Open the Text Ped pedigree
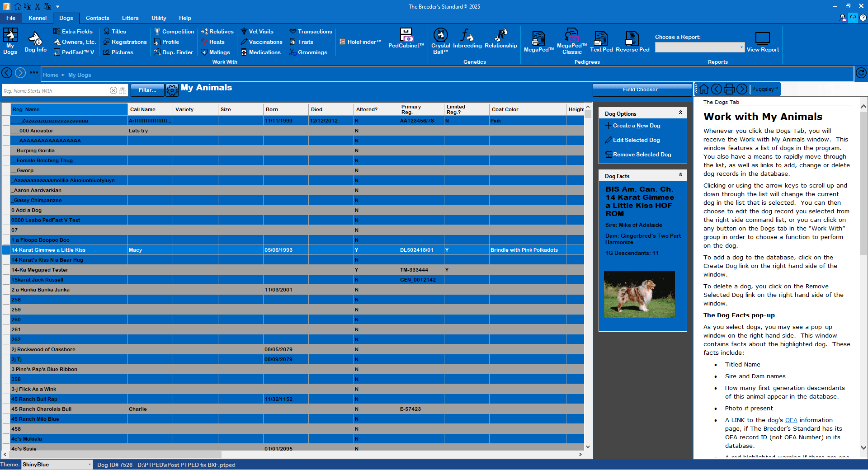The height and width of the screenshot is (470, 868). (x=600, y=42)
